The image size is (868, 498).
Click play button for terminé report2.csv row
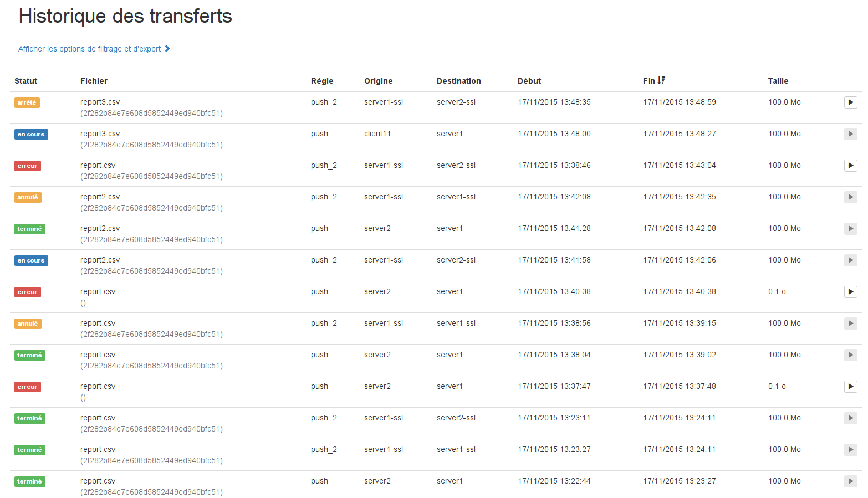pyautogui.click(x=850, y=229)
